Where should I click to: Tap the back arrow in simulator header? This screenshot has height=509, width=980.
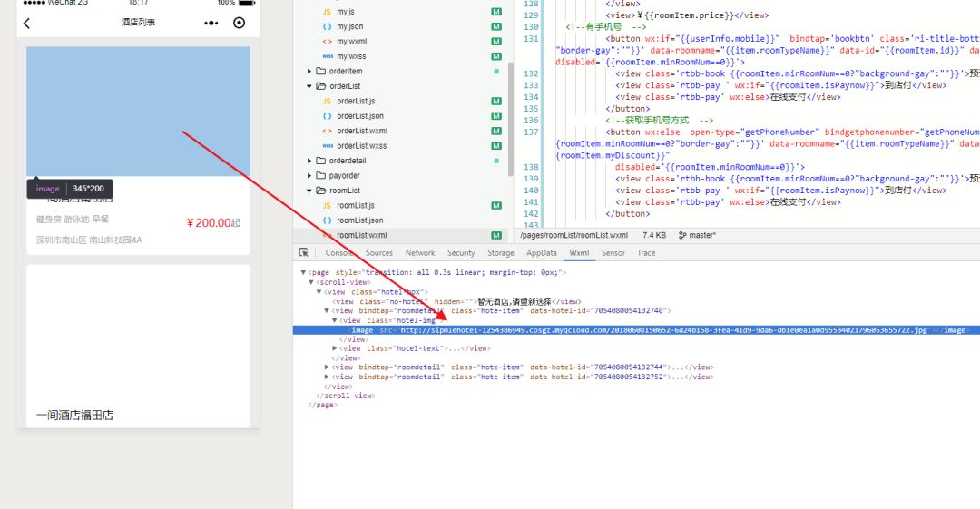pos(26,24)
